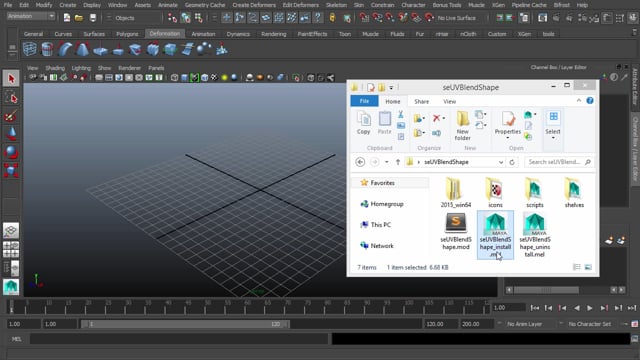
Task: Click the four-view layout icon
Action: click(11, 249)
